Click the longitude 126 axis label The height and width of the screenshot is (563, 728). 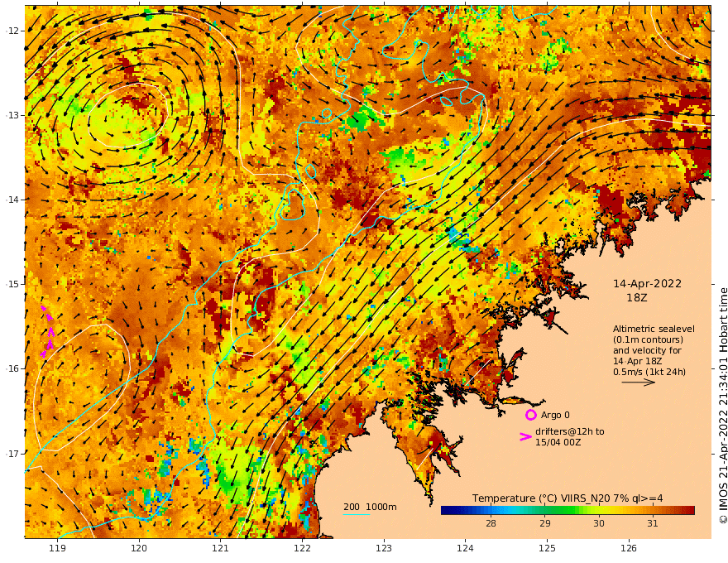(629, 548)
